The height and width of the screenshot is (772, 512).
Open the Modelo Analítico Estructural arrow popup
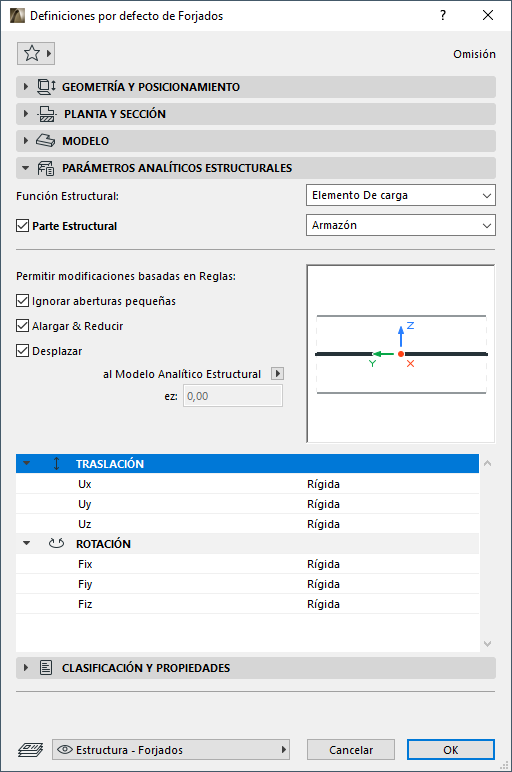pyautogui.click(x=278, y=374)
